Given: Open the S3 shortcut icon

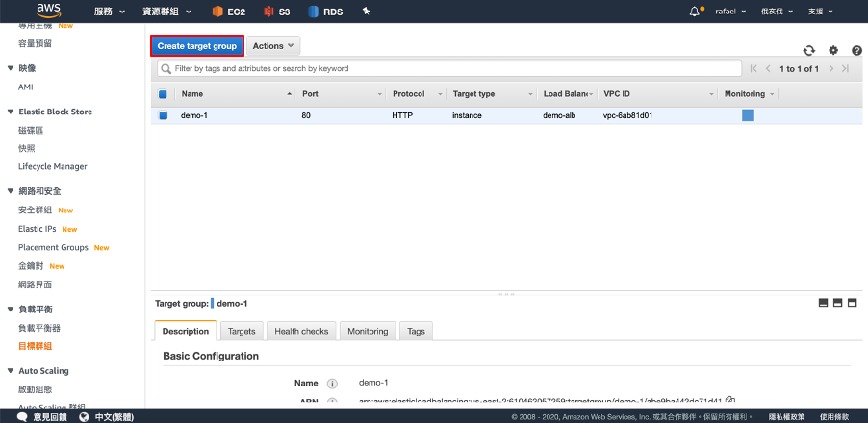Looking at the screenshot, I should click(268, 12).
